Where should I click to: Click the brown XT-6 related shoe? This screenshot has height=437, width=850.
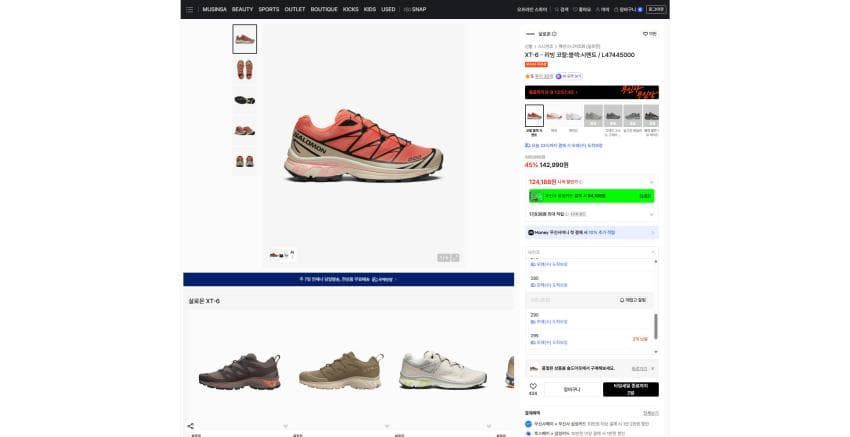(240, 371)
